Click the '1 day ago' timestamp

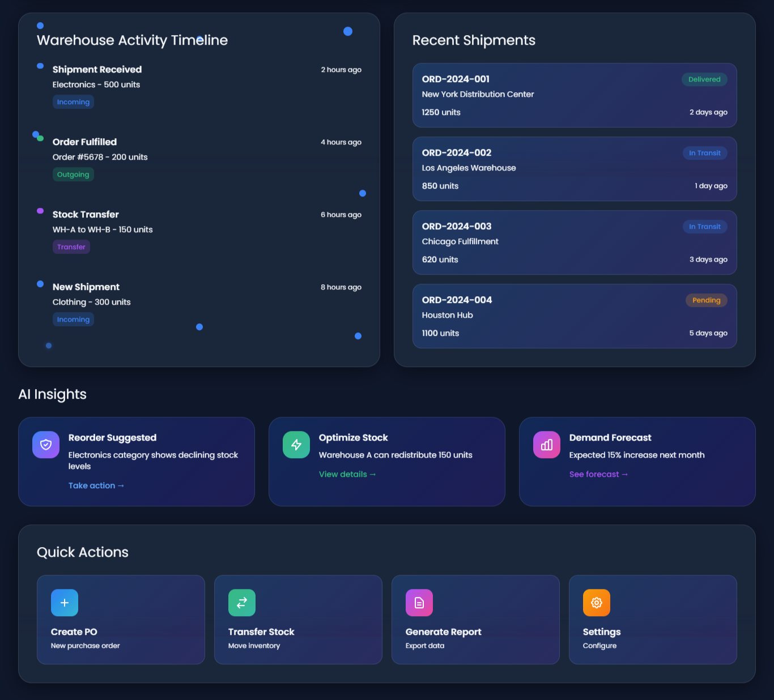(x=711, y=186)
